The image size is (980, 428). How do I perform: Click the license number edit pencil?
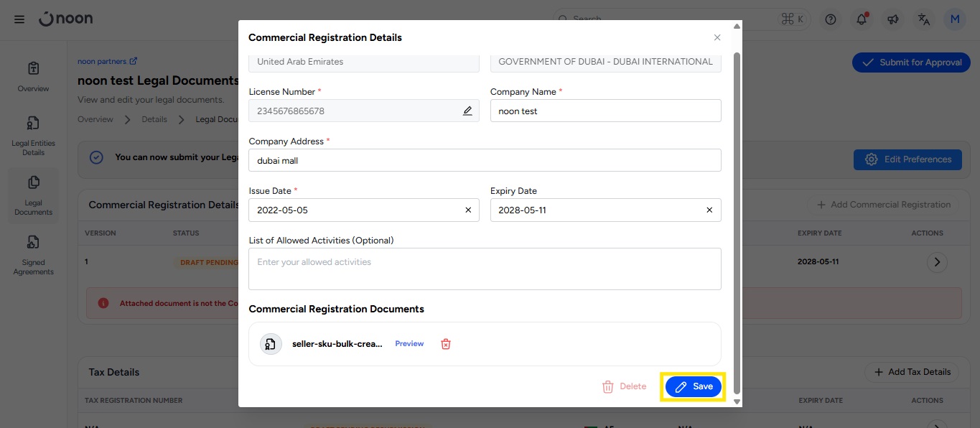(467, 111)
